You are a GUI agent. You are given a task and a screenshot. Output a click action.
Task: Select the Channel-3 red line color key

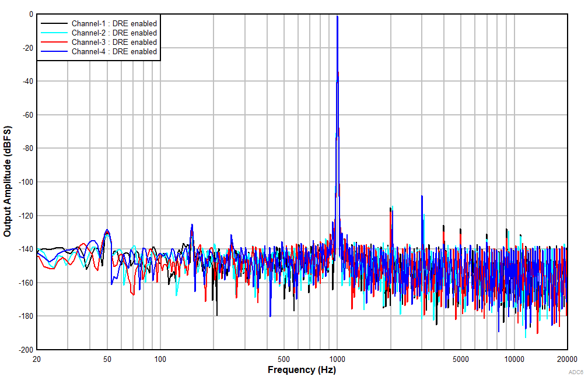tap(53, 42)
